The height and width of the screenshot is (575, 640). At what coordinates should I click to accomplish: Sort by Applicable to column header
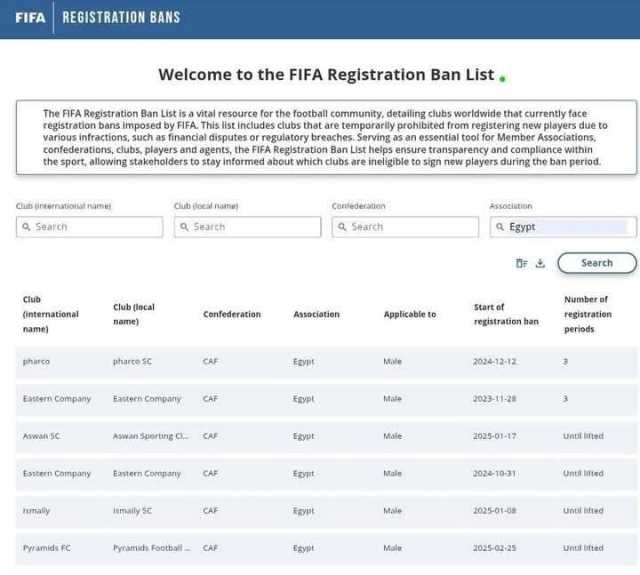point(410,314)
